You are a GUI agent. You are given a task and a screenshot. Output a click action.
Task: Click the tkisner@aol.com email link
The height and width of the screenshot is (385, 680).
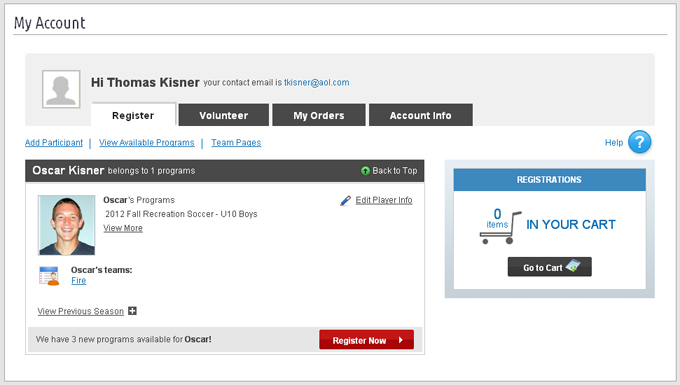tap(317, 82)
